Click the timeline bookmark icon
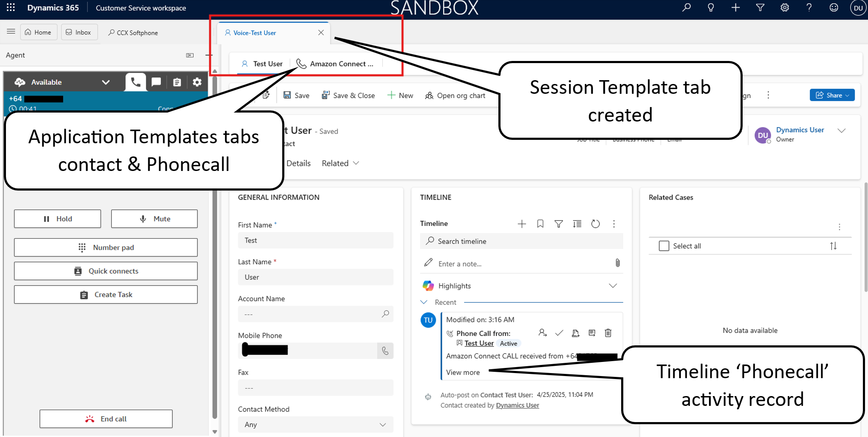Viewport: 868px width, 437px height. click(540, 224)
